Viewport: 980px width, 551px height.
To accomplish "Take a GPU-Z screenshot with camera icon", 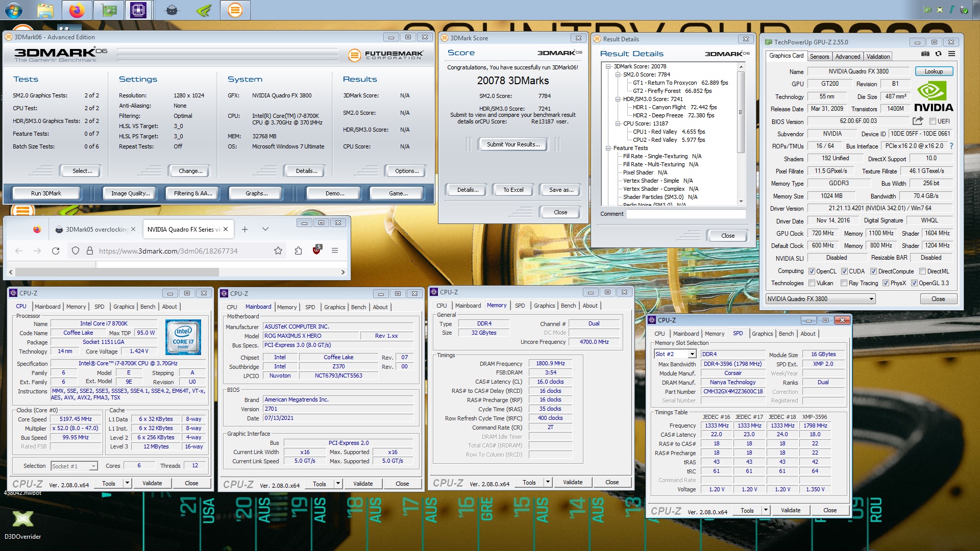I will [x=925, y=54].
